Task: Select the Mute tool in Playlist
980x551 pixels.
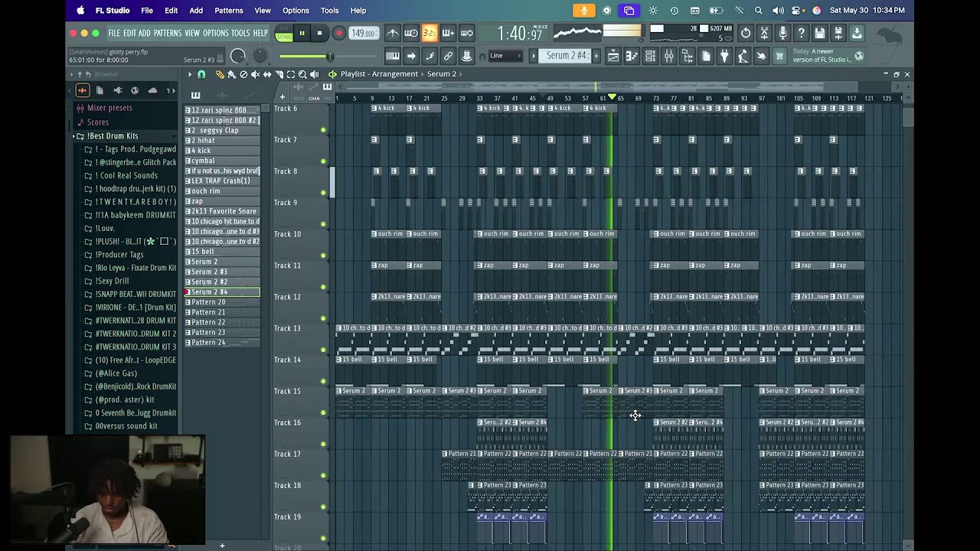Action: coord(255,74)
